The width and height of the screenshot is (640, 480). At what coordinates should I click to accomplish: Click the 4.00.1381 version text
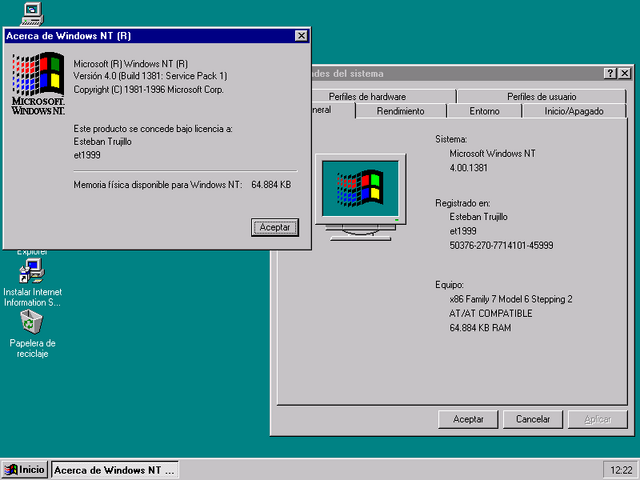click(x=469, y=168)
